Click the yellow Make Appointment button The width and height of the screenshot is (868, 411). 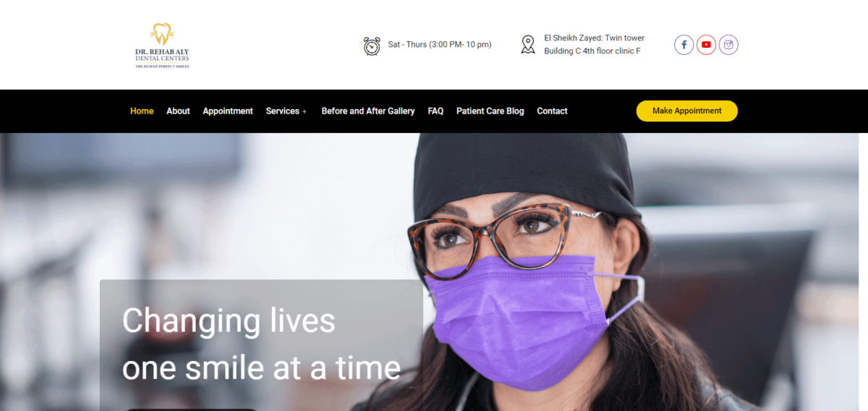[687, 111]
